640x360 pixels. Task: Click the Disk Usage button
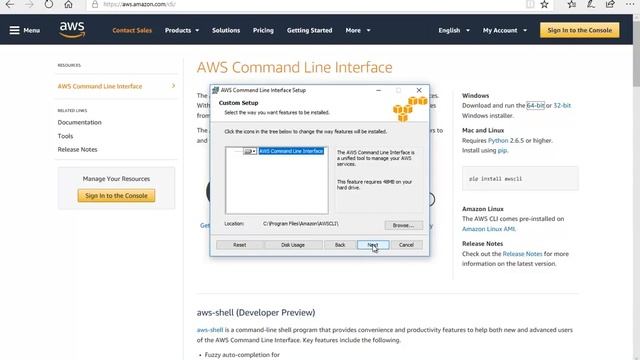click(293, 245)
